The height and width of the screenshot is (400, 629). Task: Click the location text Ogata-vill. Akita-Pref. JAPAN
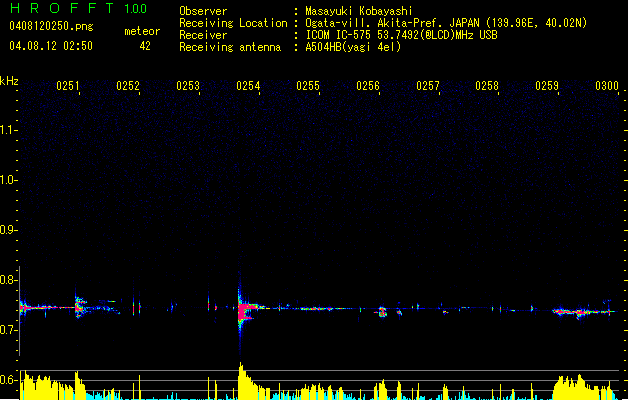(392, 23)
